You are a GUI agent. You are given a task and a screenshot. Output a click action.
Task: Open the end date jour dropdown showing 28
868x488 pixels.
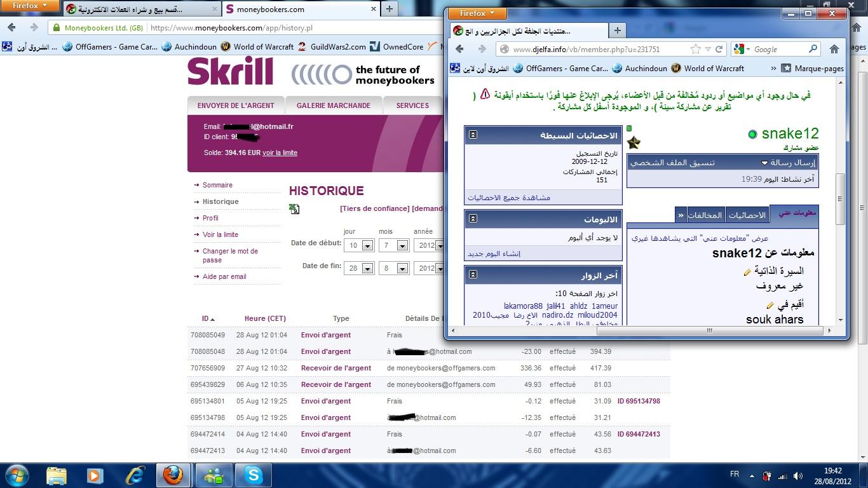tap(367, 268)
